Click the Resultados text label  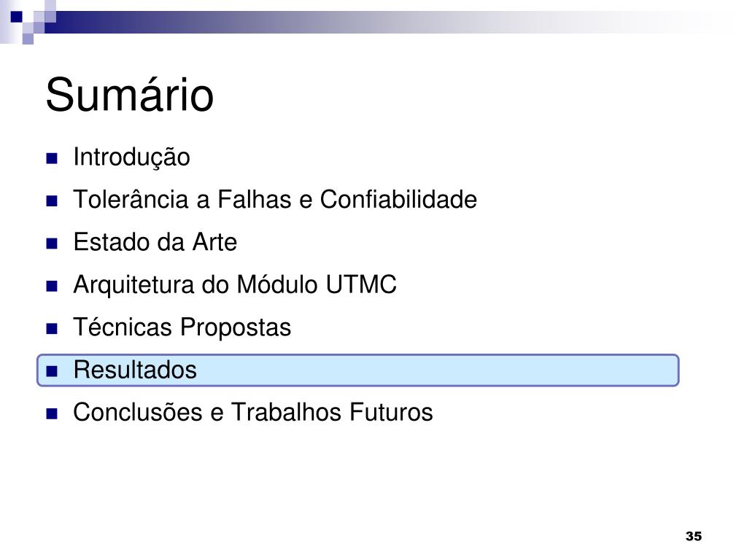coord(135,370)
